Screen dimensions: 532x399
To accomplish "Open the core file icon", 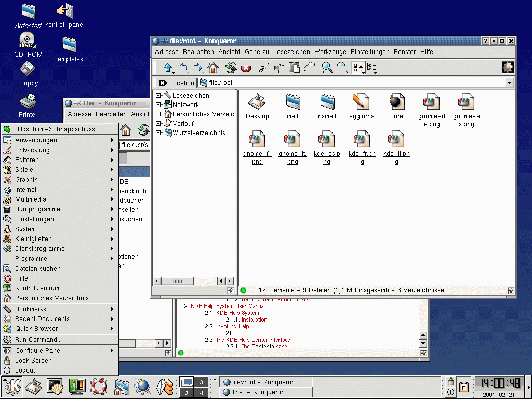I will 396,102.
